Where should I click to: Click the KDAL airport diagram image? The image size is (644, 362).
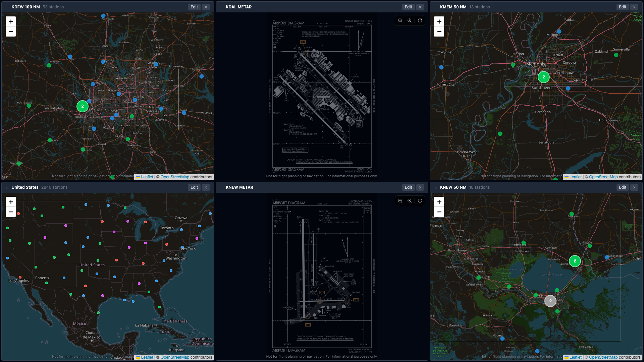click(x=322, y=96)
